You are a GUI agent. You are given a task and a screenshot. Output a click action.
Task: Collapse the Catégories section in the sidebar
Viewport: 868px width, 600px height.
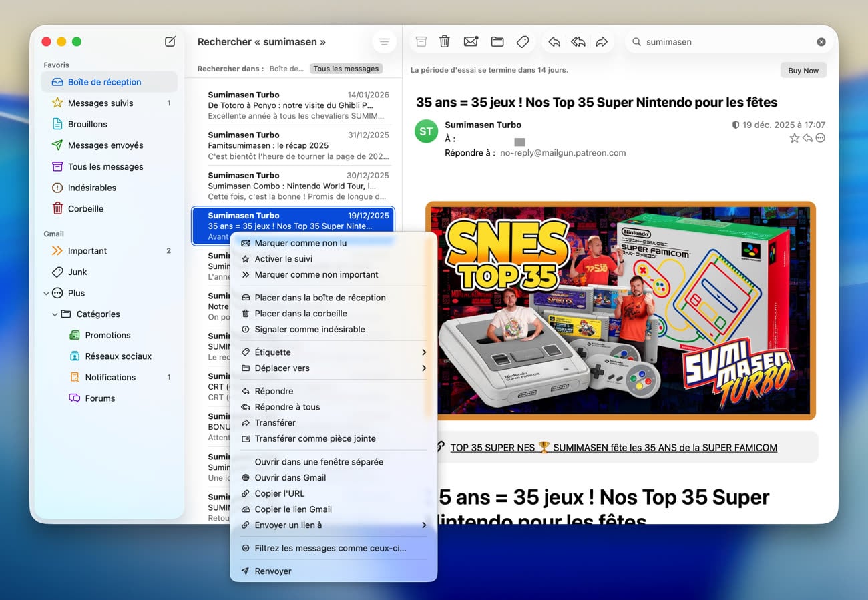(55, 314)
